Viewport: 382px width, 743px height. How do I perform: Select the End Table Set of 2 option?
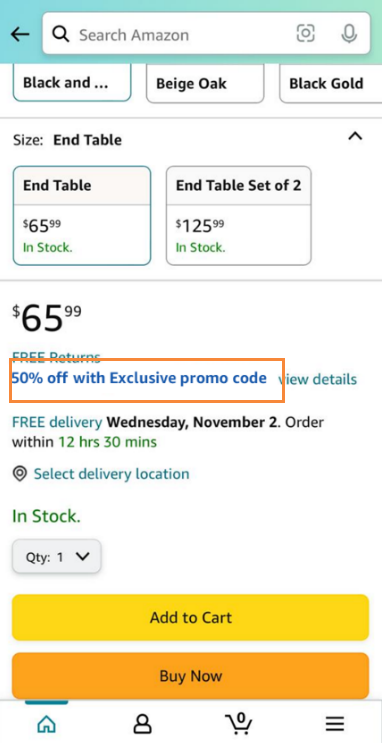point(238,215)
